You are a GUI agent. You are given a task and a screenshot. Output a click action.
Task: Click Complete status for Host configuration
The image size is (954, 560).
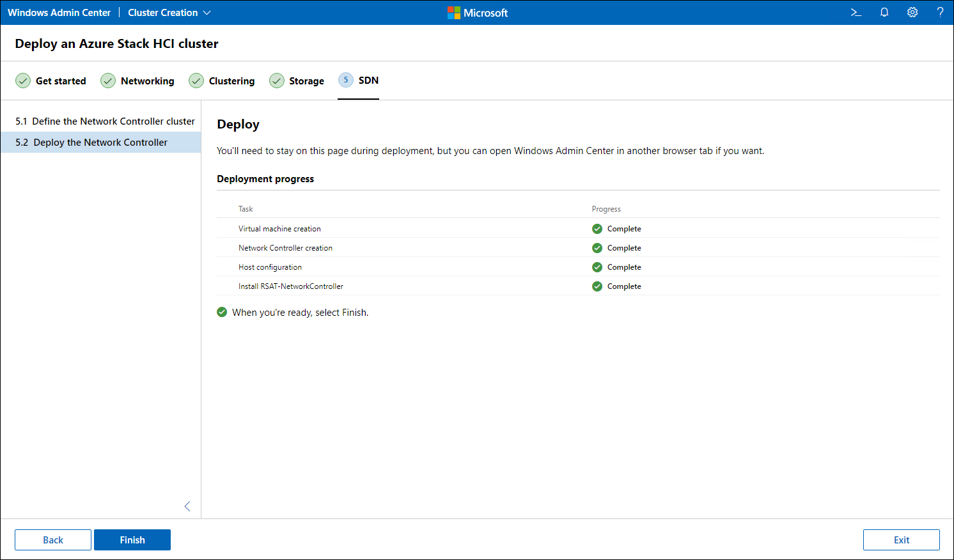tap(624, 267)
